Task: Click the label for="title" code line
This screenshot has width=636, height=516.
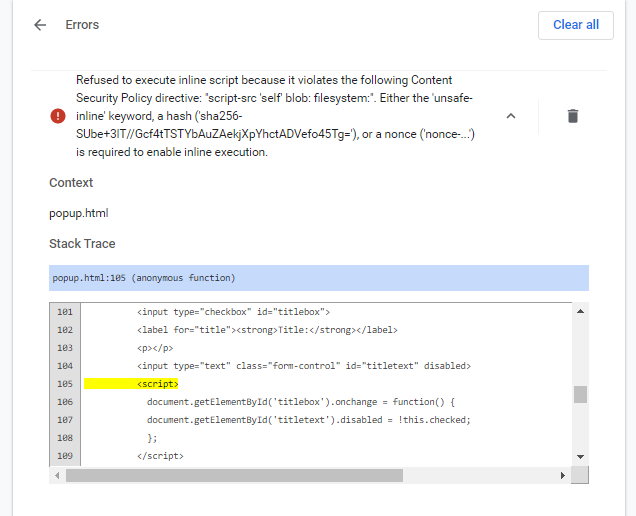Action: (267, 330)
